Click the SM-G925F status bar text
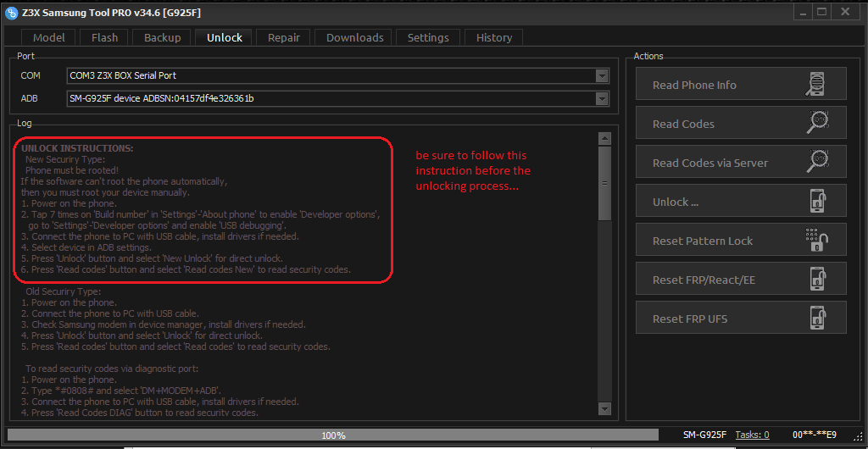The height and width of the screenshot is (449, 868). pos(704,435)
